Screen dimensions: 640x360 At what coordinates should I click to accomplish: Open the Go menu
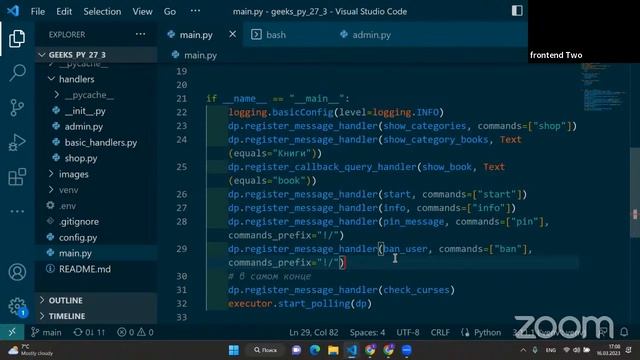coord(170,11)
